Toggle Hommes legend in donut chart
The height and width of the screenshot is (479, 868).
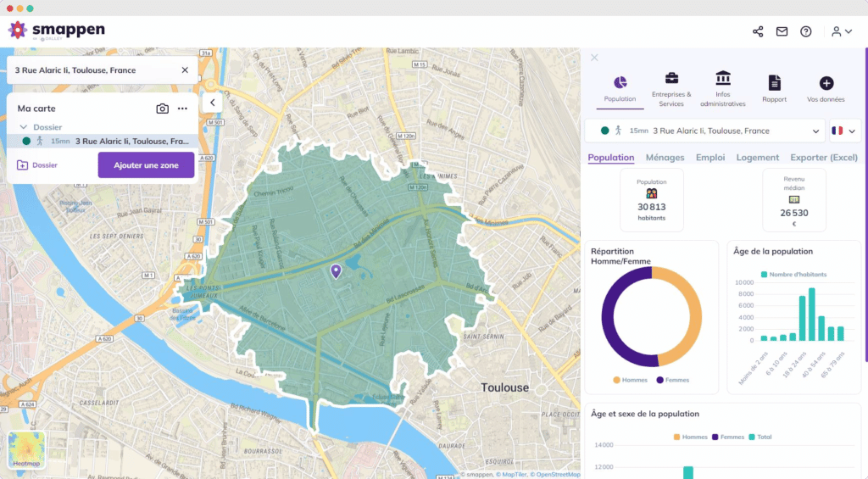(630, 380)
